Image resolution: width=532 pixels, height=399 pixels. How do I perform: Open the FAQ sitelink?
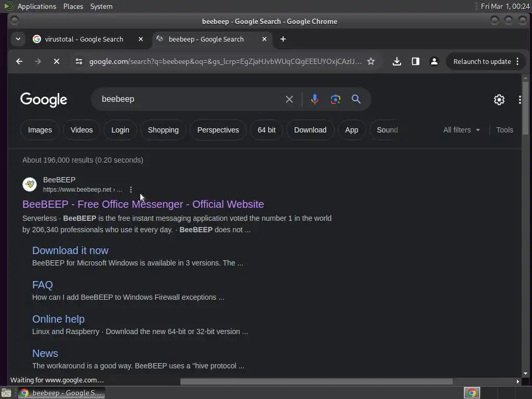43,285
